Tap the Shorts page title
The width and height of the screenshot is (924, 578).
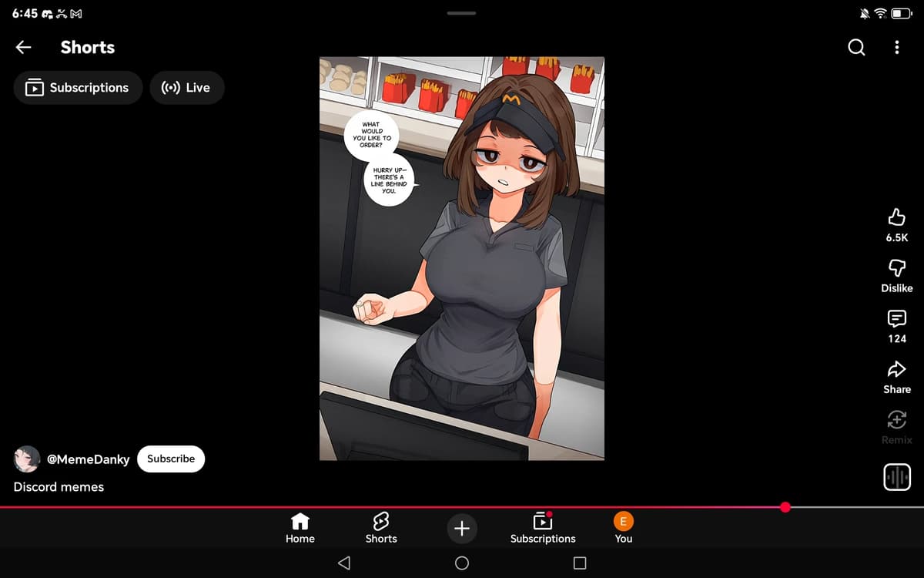click(88, 47)
